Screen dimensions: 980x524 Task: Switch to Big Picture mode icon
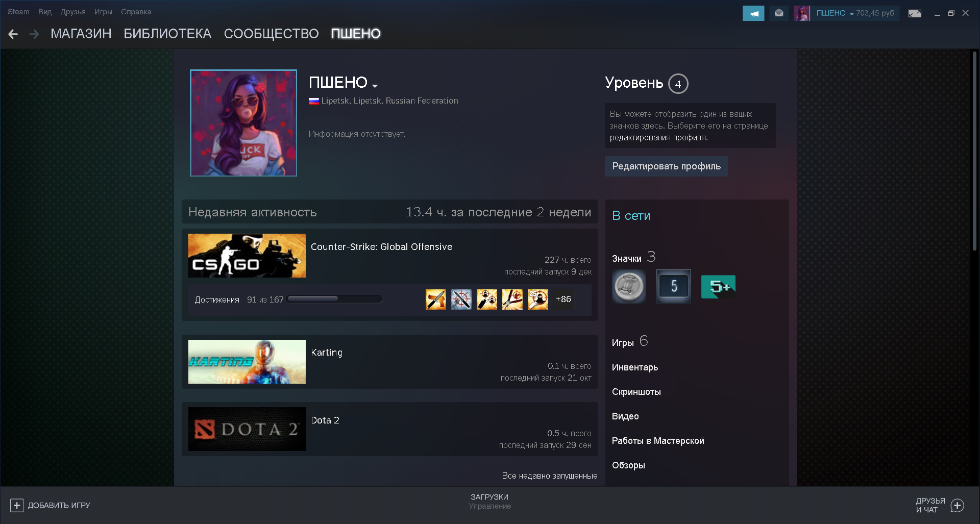[915, 13]
